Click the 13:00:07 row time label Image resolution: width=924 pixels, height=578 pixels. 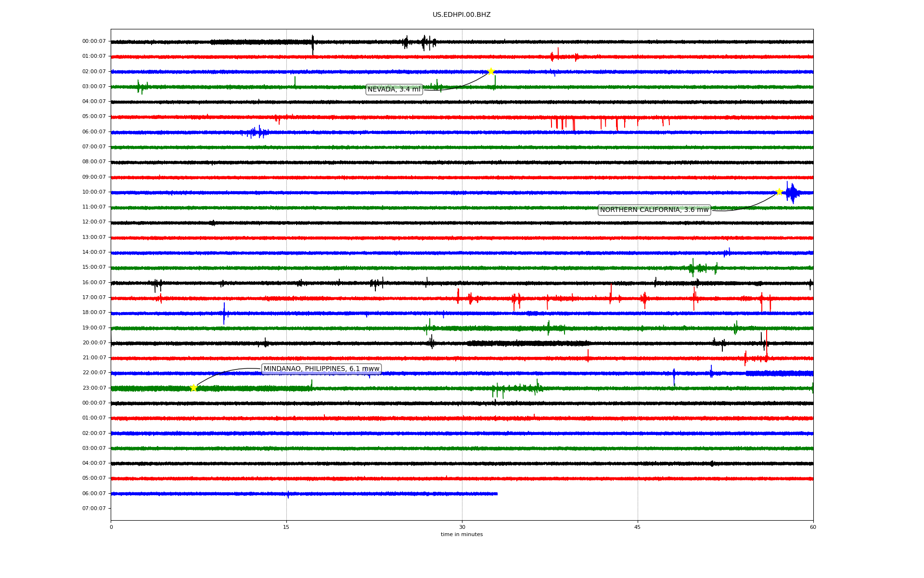point(94,237)
